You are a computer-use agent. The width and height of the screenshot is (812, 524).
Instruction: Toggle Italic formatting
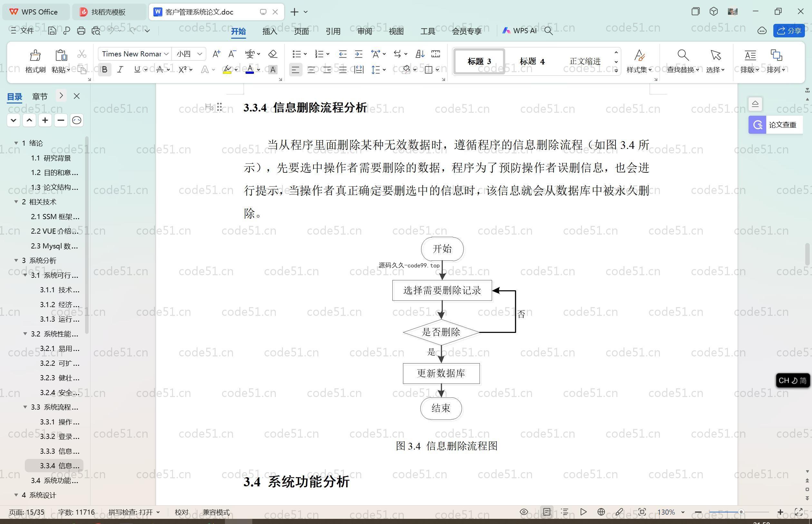[x=120, y=70]
